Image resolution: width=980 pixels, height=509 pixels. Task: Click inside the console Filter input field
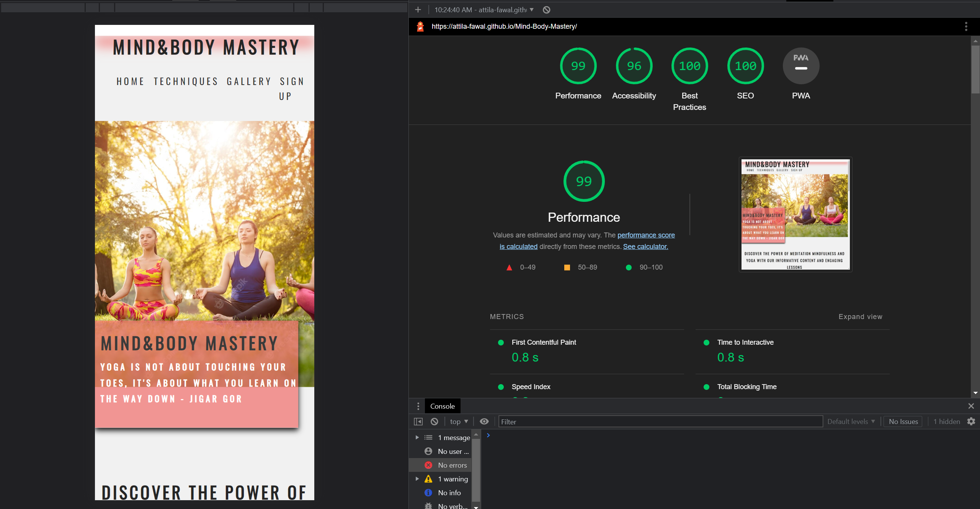tap(651, 421)
